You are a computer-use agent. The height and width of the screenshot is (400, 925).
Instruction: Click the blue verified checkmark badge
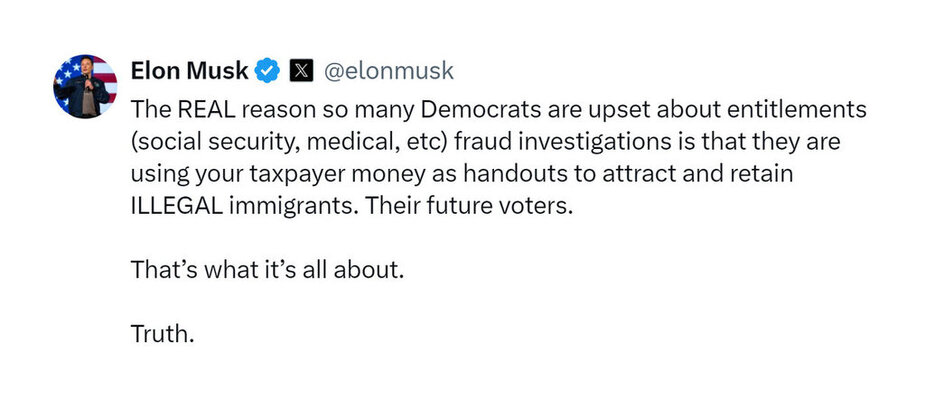[267, 71]
